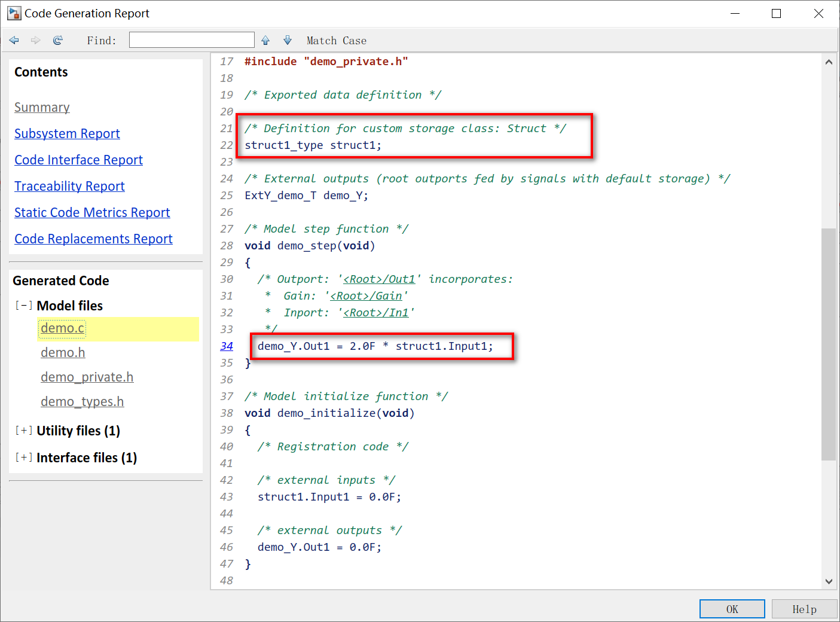Click the code pane scroll up arrow
840x622 pixels.
(829, 62)
